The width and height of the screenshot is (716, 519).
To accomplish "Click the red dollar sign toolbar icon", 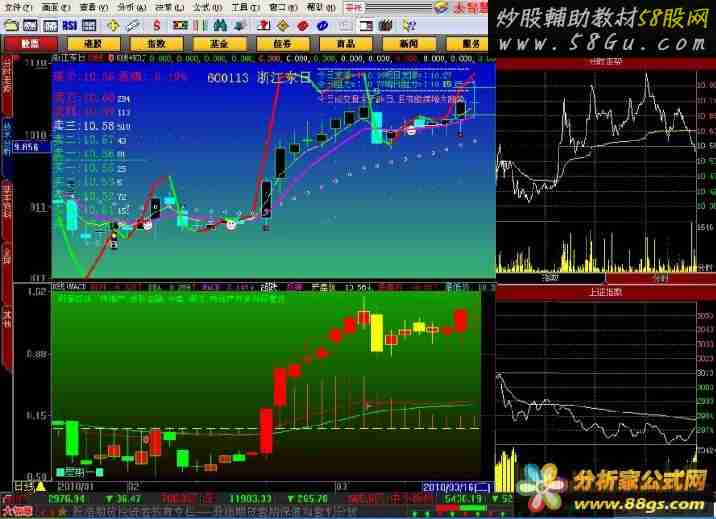I will pyautogui.click(x=157, y=26).
